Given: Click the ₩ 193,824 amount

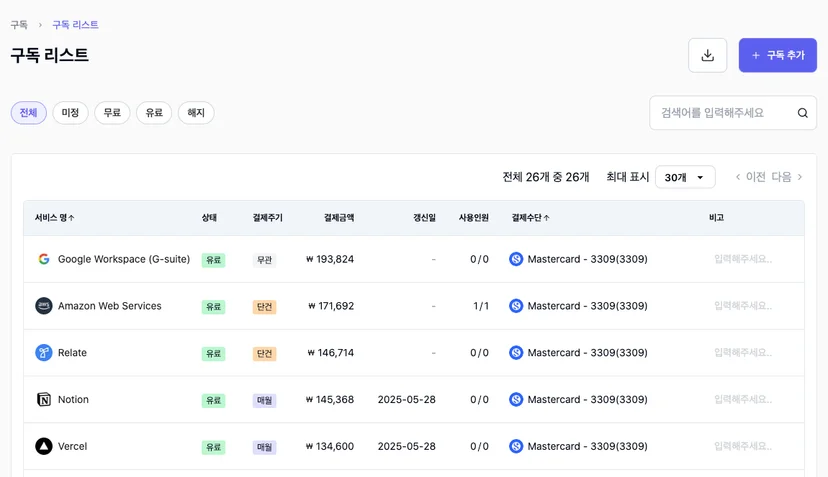Looking at the screenshot, I should (x=330, y=259).
